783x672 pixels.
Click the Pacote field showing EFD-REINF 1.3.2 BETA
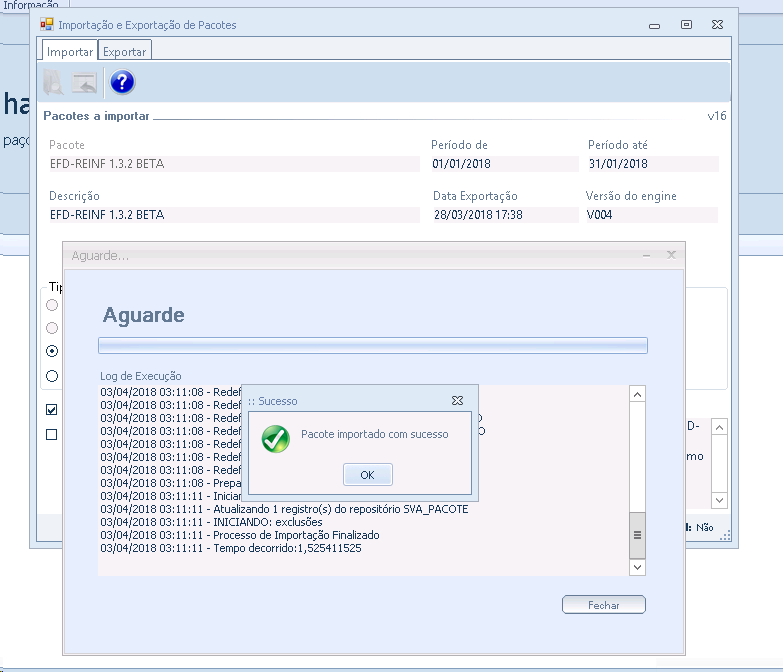[x=234, y=164]
